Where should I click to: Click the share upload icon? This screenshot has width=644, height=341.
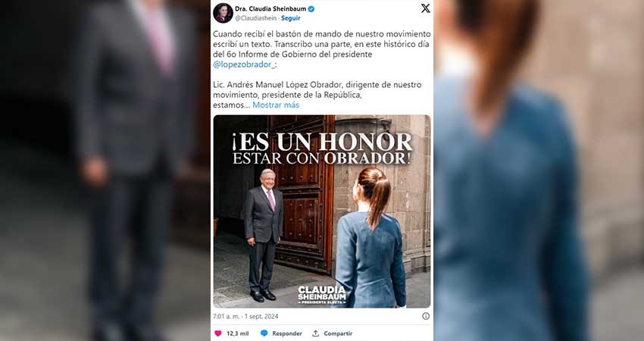[315, 333]
